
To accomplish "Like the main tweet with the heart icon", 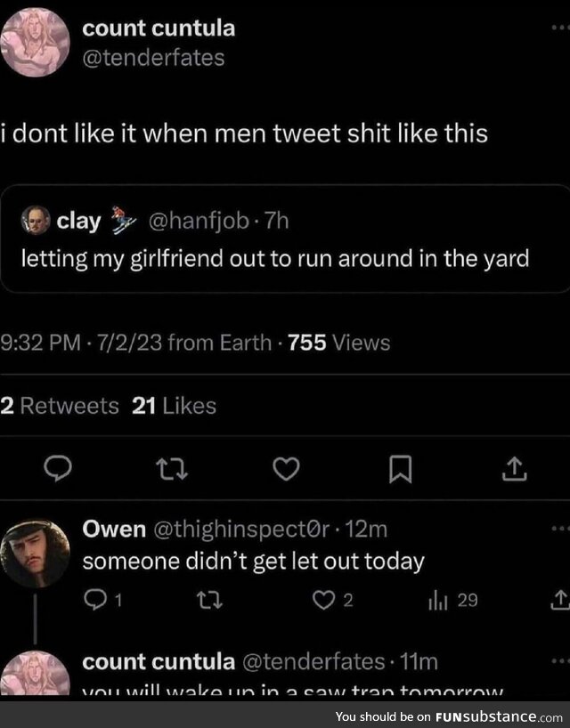I will [285, 470].
